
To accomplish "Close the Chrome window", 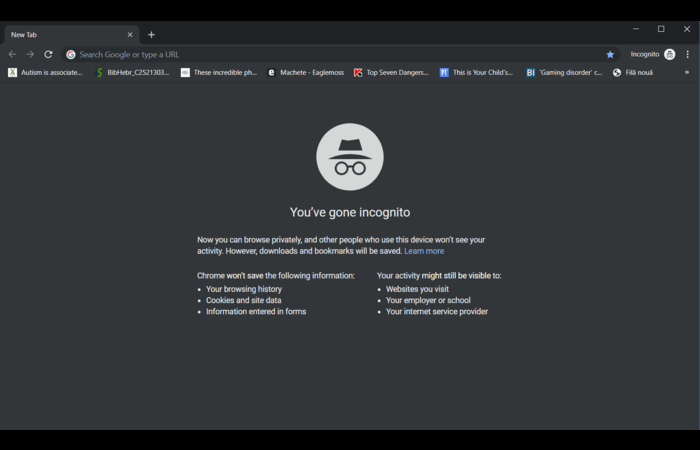I will 687,29.
